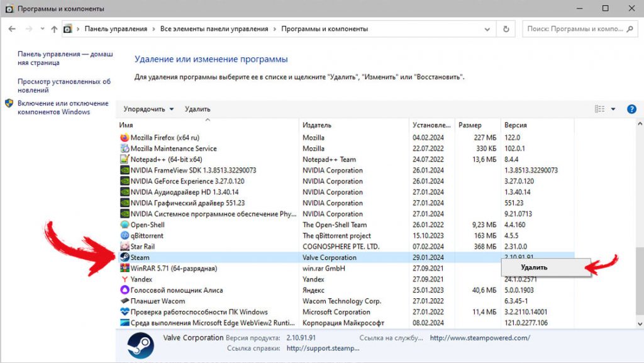Click the size value 40,6 МБ
The image size is (644, 363).
point(484,290)
